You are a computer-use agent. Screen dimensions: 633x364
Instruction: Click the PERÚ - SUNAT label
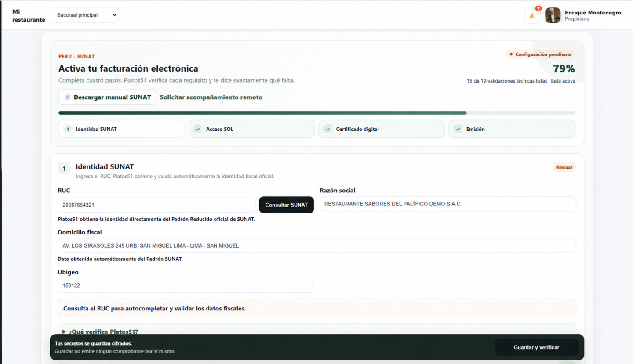pos(76,57)
